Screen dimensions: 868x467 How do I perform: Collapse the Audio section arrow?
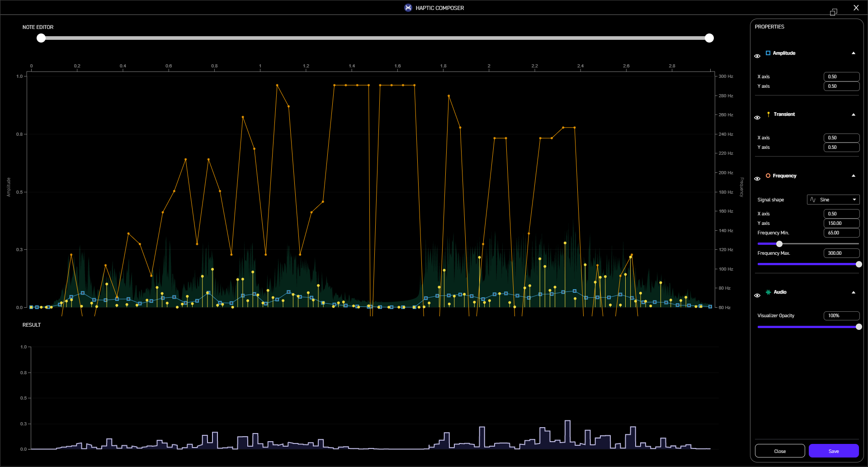tap(854, 292)
